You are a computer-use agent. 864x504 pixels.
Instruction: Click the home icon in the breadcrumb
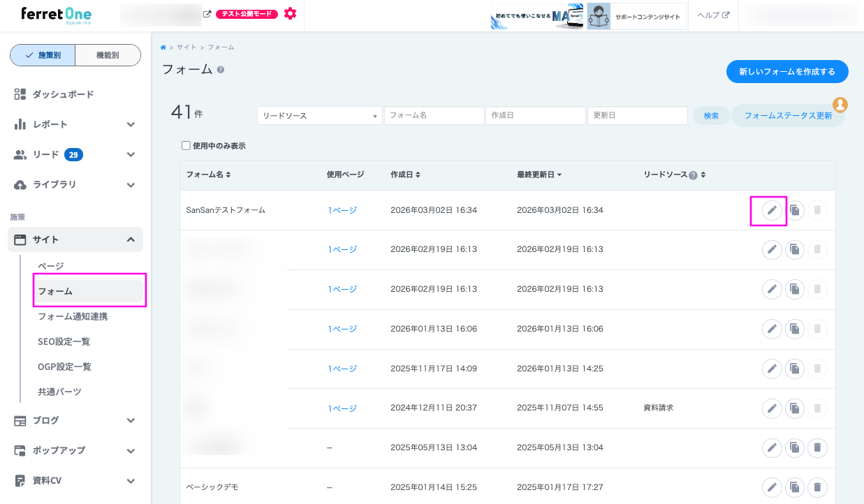163,47
